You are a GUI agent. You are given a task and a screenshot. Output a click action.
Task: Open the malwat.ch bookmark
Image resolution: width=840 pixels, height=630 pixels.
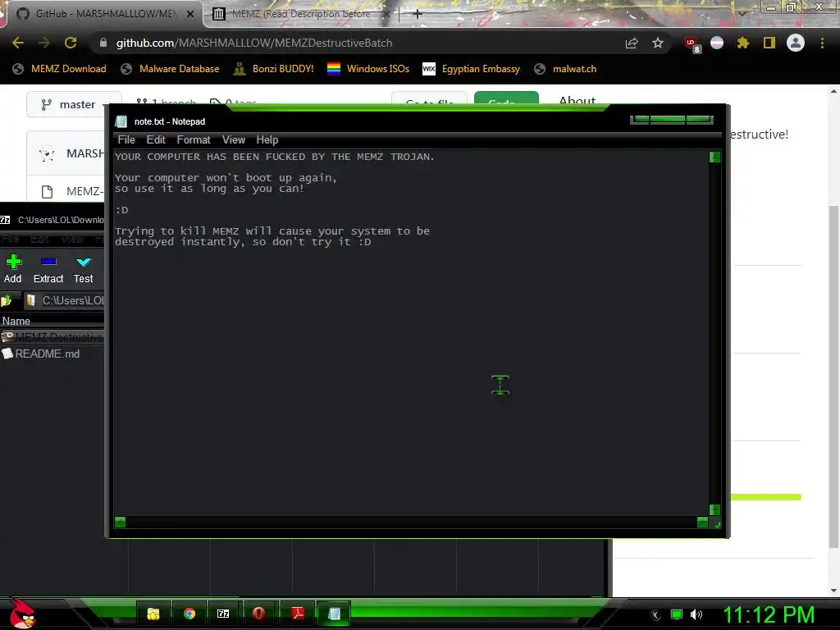pyautogui.click(x=566, y=69)
